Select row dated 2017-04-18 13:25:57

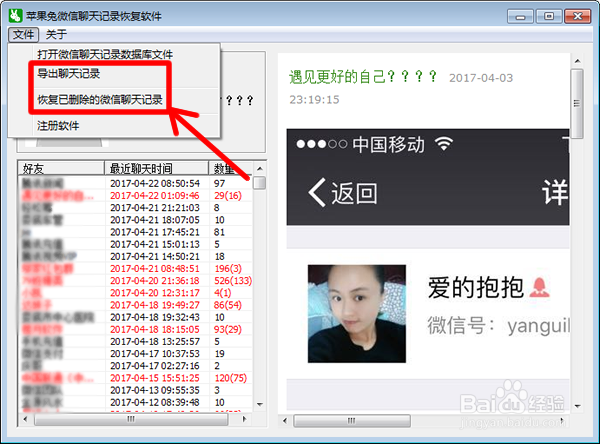pos(135,341)
